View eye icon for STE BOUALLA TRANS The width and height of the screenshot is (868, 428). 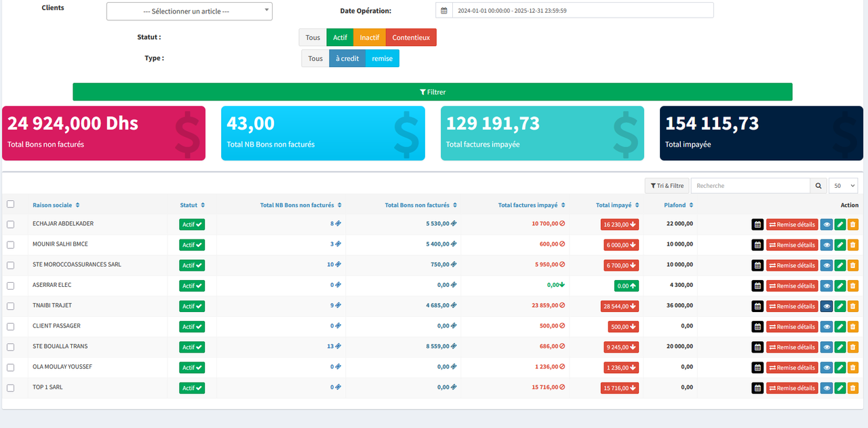[827, 347]
